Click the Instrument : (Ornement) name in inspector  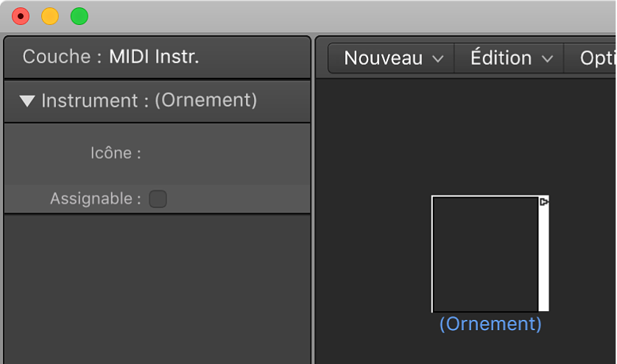(x=149, y=101)
